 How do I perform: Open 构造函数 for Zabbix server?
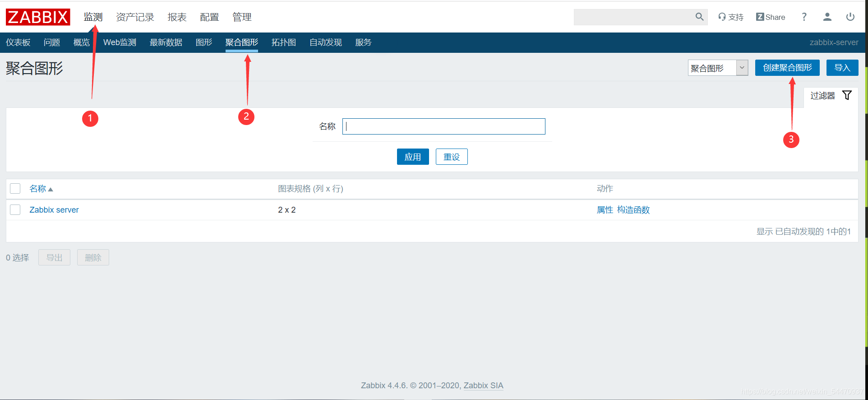click(633, 210)
